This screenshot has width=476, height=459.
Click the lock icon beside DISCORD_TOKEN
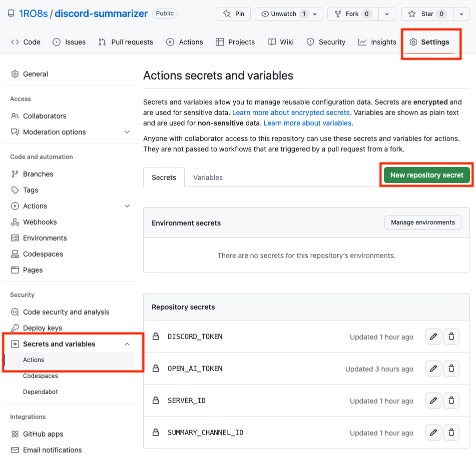pyautogui.click(x=156, y=336)
